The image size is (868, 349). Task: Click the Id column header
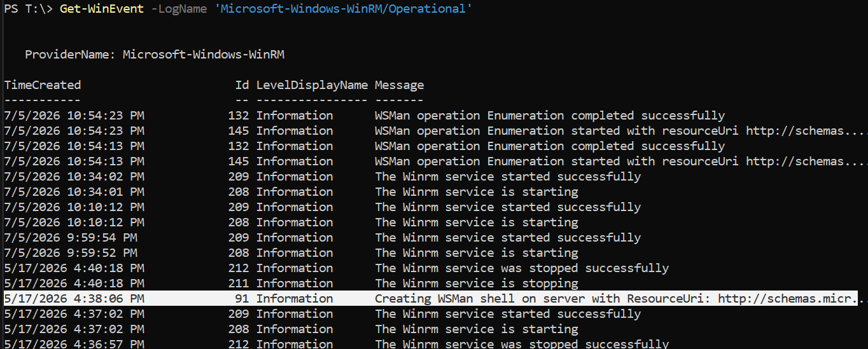coord(242,85)
